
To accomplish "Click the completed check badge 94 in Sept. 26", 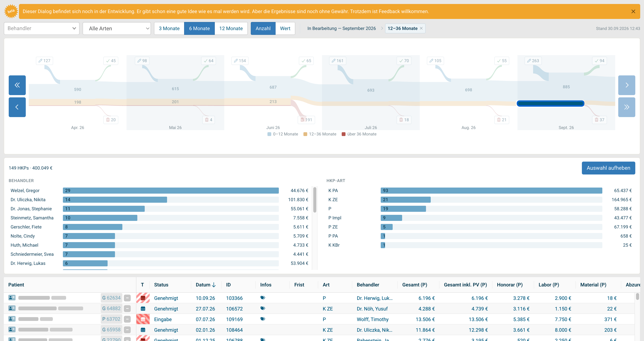I will click(x=599, y=61).
